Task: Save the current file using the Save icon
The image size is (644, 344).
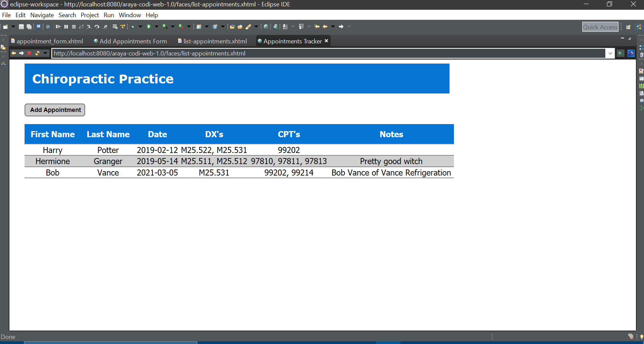Action: (x=21, y=26)
